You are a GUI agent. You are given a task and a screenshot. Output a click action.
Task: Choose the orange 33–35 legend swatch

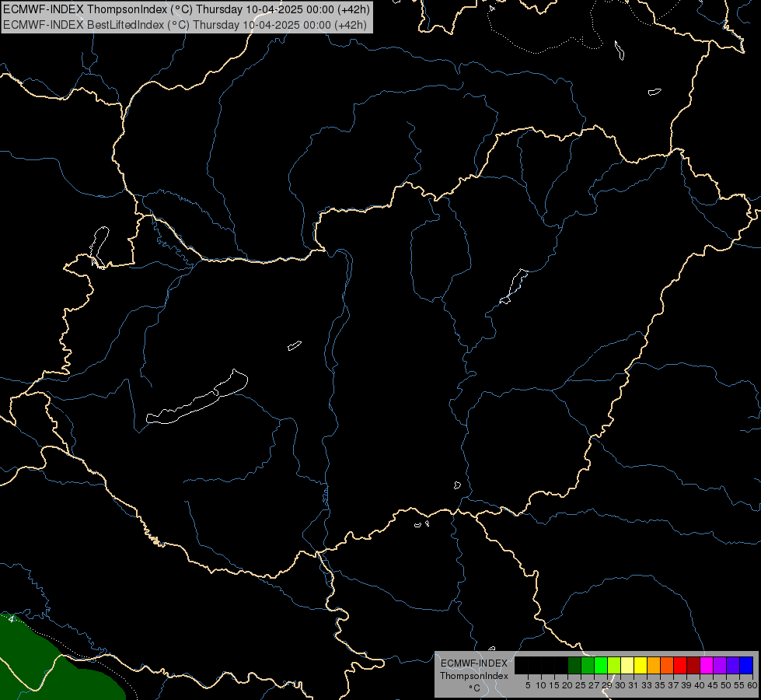(x=654, y=665)
